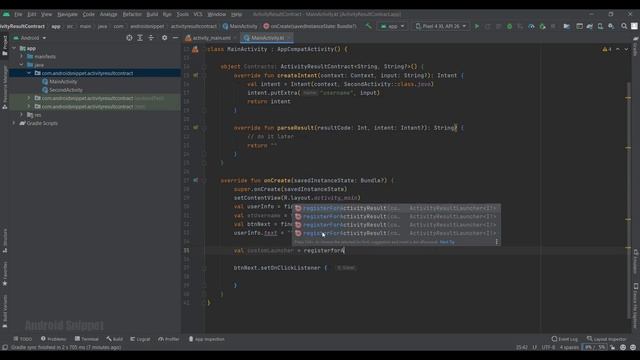Click the fold toggle beside object Contracts
Image resolution: width=640 pixels, height=360 pixels.
coord(204,67)
